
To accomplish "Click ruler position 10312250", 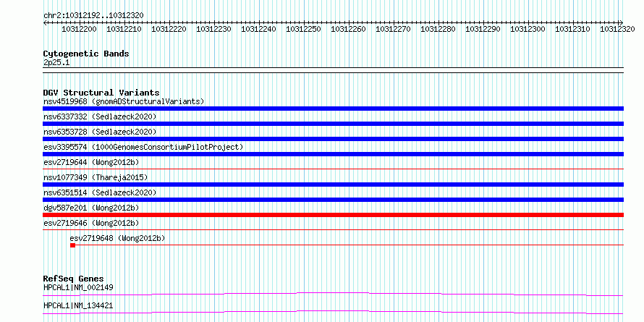I will 303,29.
